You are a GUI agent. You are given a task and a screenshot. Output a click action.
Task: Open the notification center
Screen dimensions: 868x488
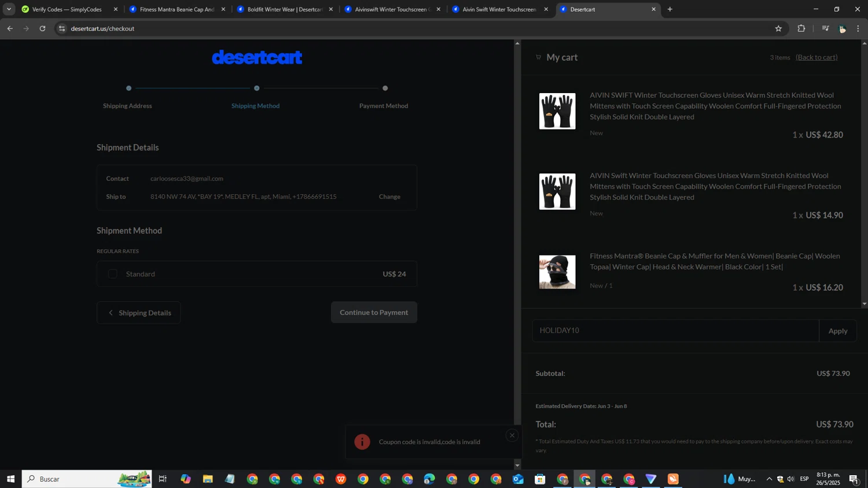pyautogui.click(x=854, y=479)
